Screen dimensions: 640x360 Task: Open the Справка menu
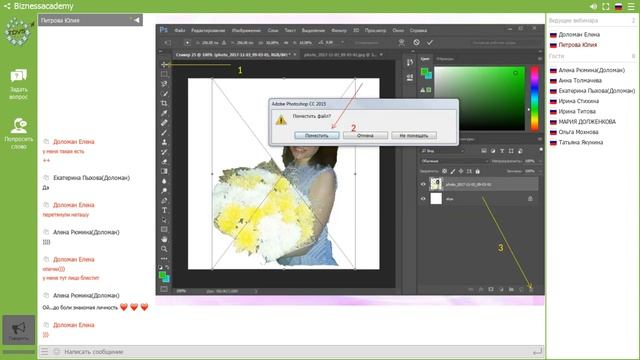click(418, 30)
